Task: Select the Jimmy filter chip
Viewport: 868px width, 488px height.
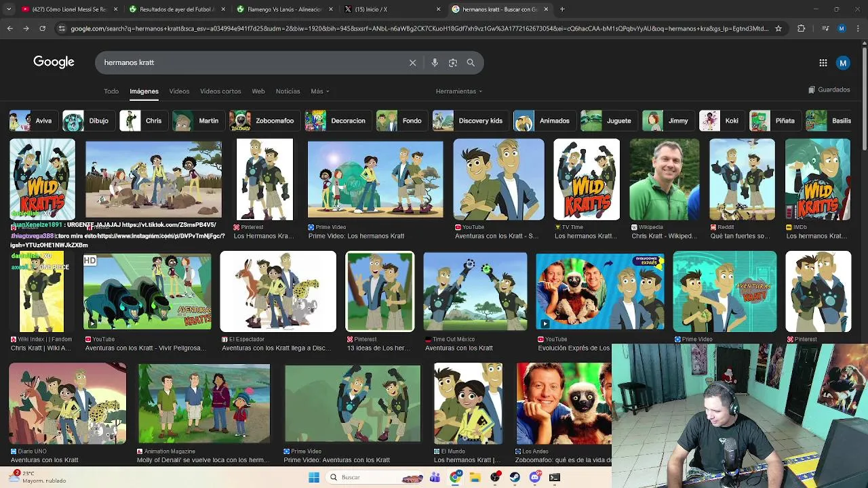Action: coord(667,121)
